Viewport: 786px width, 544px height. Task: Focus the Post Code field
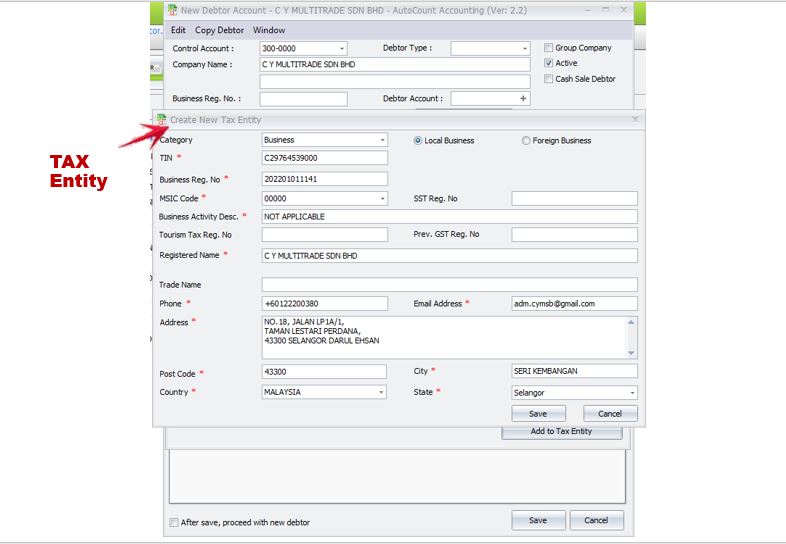click(x=324, y=372)
